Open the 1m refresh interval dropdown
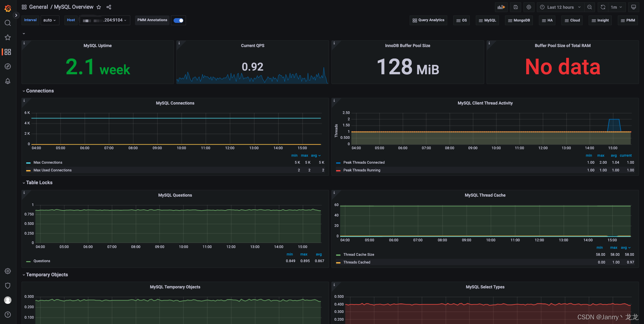 click(616, 7)
